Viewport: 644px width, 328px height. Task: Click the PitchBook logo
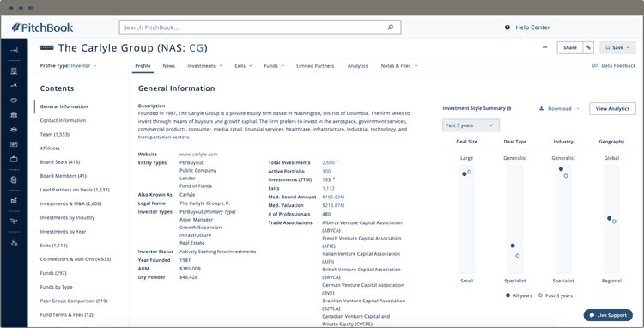(x=42, y=27)
